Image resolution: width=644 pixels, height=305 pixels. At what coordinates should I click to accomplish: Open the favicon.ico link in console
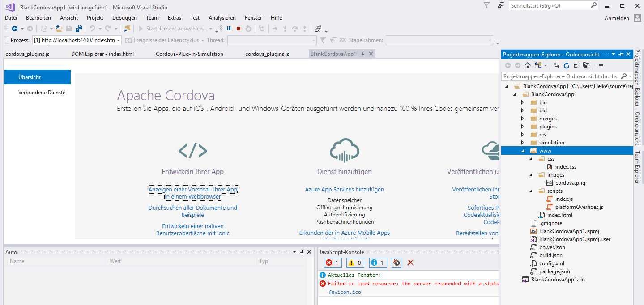(x=345, y=292)
